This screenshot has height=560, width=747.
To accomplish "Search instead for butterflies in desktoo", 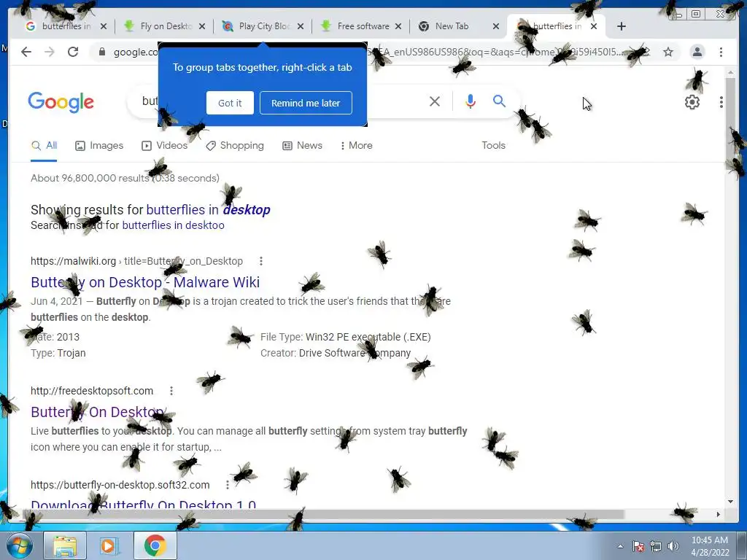I will (x=173, y=225).
